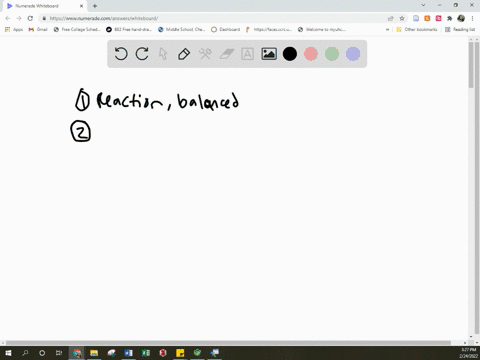Open the 882 Free hand-dra bookmark
The height and width of the screenshot is (360, 480).
[x=129, y=29]
